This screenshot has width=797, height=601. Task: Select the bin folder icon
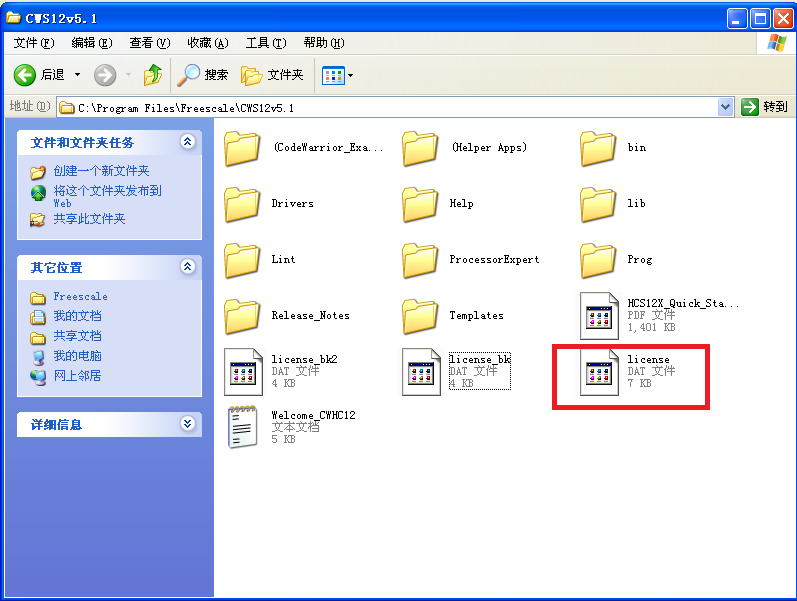598,148
